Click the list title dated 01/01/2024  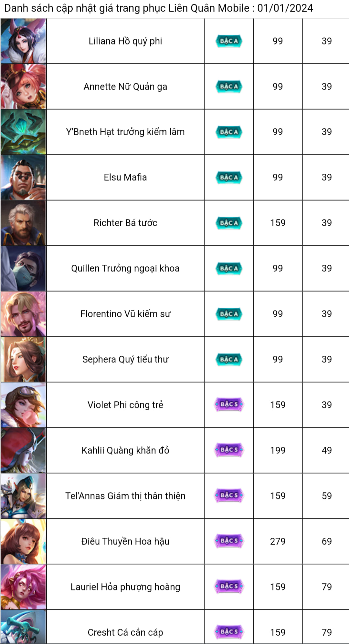point(159,8)
